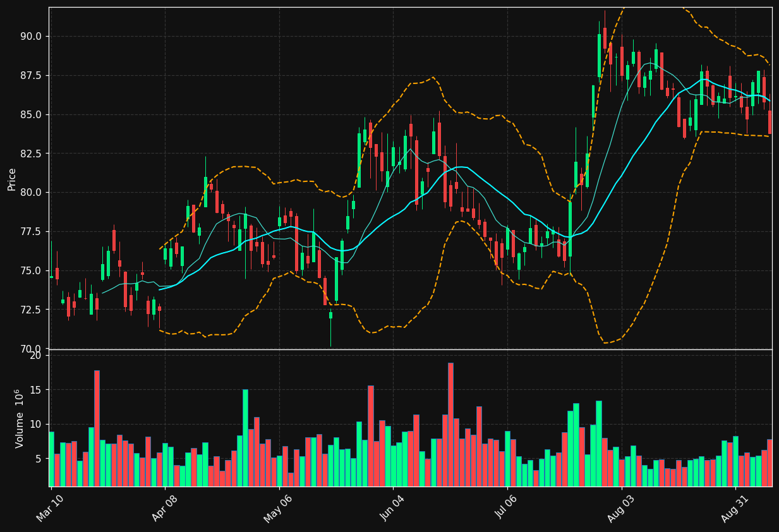The width and height of the screenshot is (779, 532).
Task: Select the 75.0 price tick label
Action: 32,271
